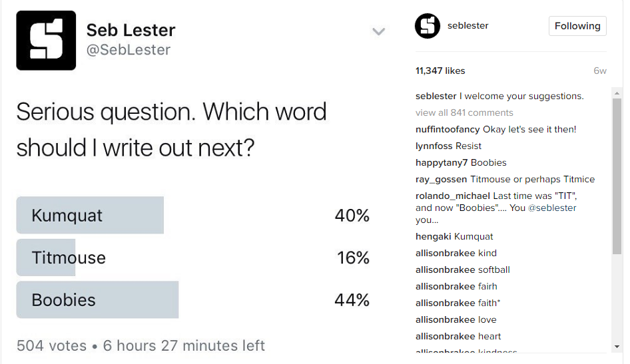Open hengaki commenter profile

[x=433, y=236]
